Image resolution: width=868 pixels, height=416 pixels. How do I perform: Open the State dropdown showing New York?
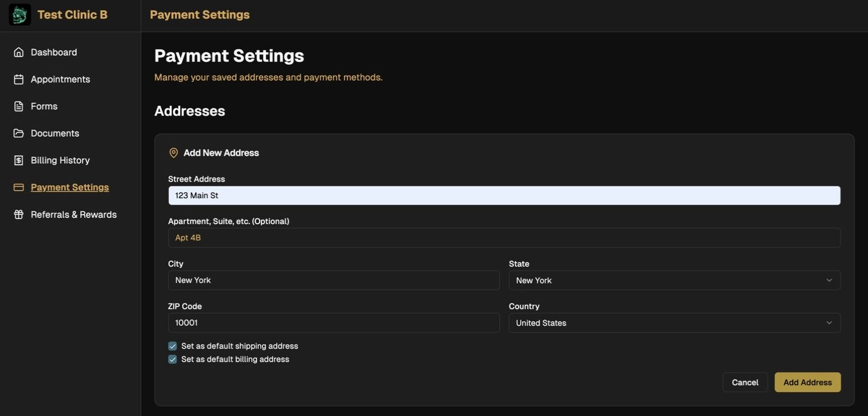[675, 280]
